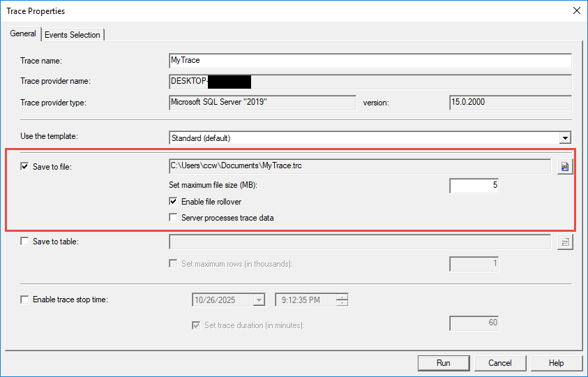588x377 pixels.
Task: Click the version field showing 15.0.2000
Action: coord(511,103)
